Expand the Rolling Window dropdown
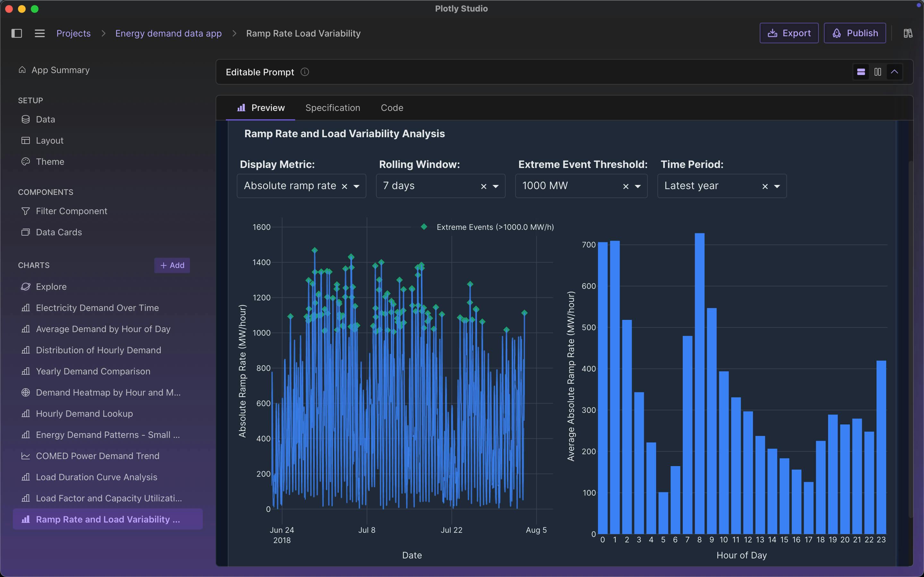Viewport: 924px width, 577px height. (x=496, y=186)
